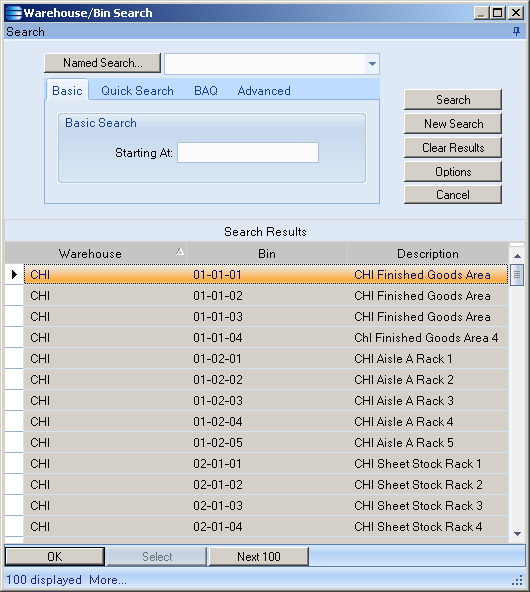Select the row with bin 01-01-03
Screen dimensions: 530x592
(266, 317)
